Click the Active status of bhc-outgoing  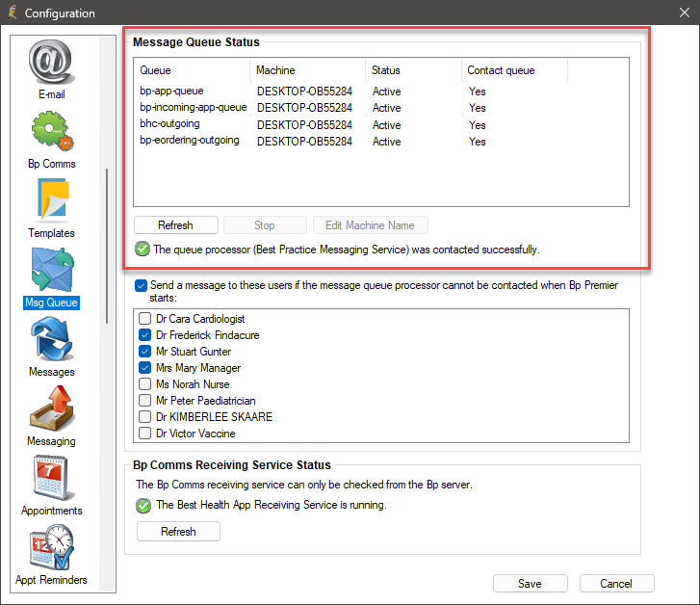[387, 125]
